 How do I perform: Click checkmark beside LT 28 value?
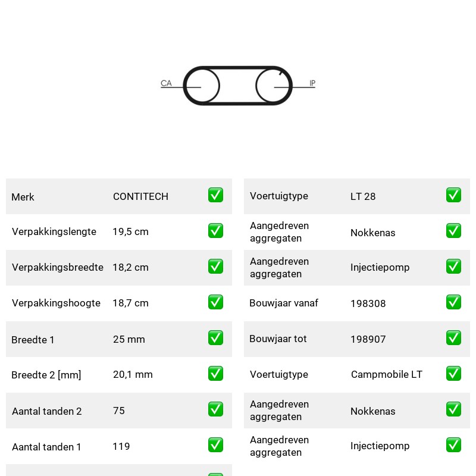click(x=453, y=195)
